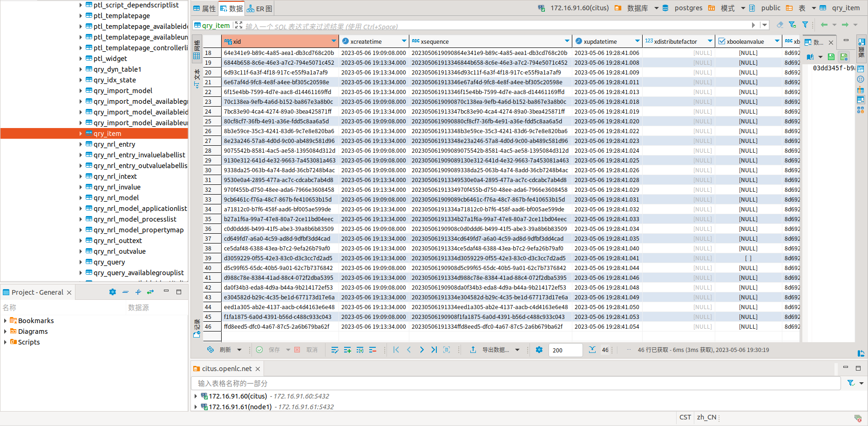Toggle the auto-save value button in value panel

(x=844, y=57)
